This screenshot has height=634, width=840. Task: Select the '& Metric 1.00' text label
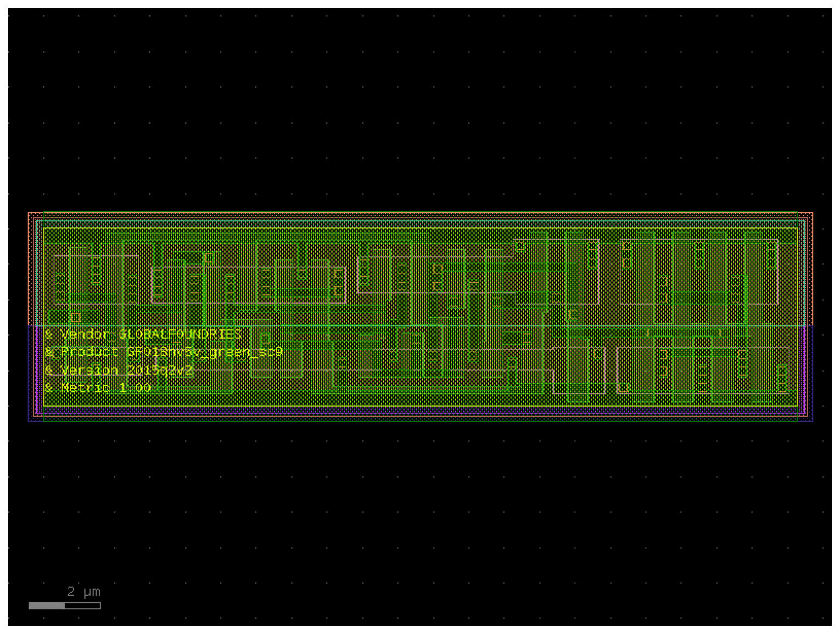pos(98,388)
